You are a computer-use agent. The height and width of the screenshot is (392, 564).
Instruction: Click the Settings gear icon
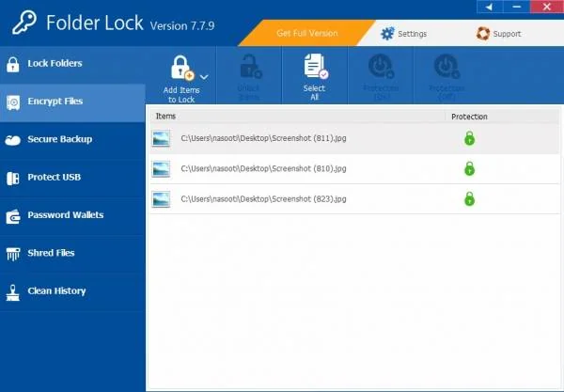pos(387,34)
